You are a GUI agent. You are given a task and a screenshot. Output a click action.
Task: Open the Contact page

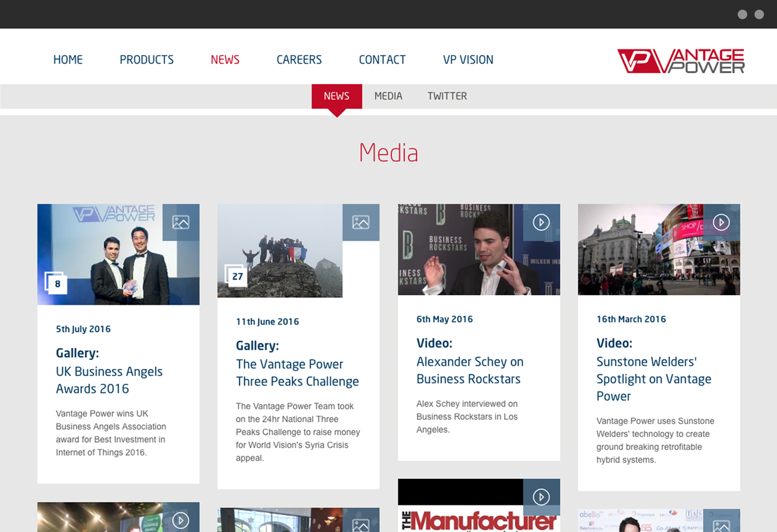pos(382,60)
